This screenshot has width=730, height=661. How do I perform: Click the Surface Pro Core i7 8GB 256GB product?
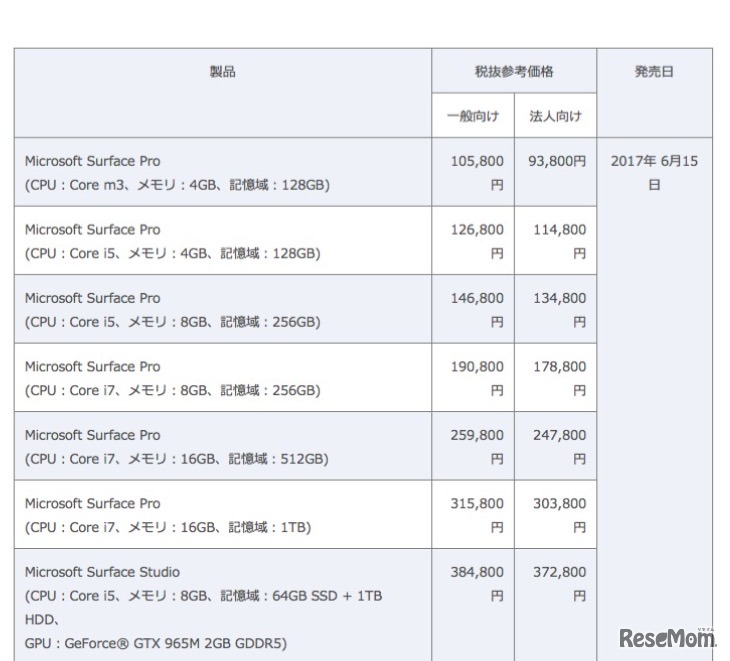(x=172, y=378)
